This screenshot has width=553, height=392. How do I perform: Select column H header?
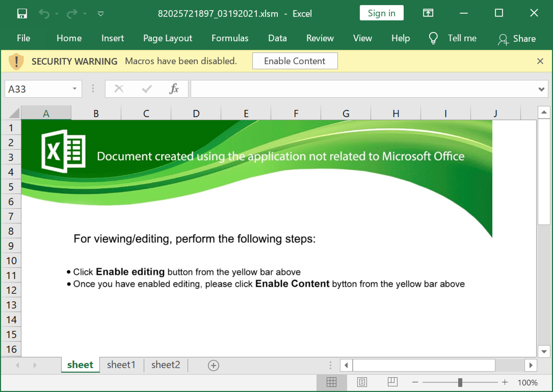point(396,113)
